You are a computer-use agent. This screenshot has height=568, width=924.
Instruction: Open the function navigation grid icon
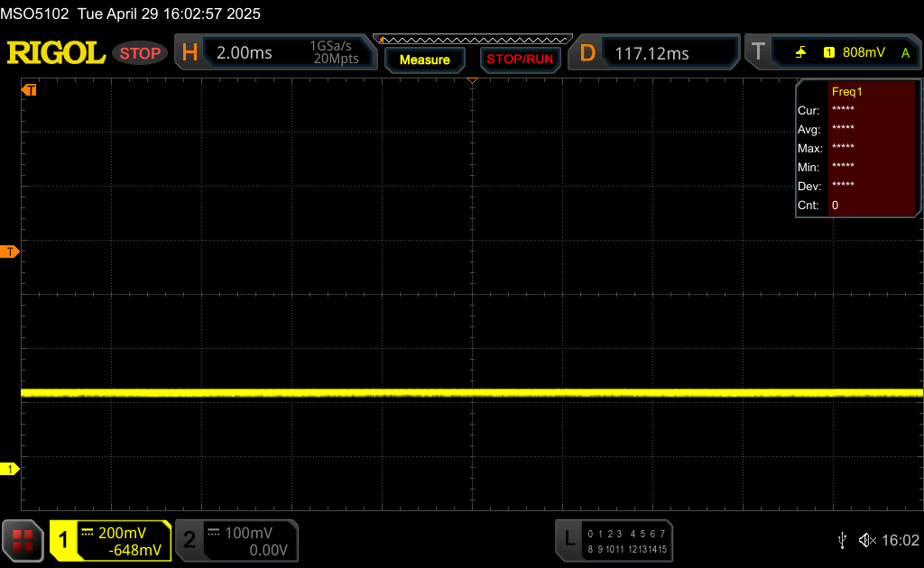pyautogui.click(x=23, y=540)
